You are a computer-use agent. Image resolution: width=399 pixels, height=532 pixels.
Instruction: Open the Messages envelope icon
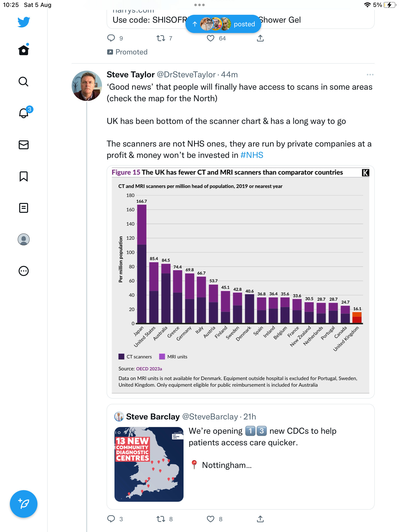point(24,145)
